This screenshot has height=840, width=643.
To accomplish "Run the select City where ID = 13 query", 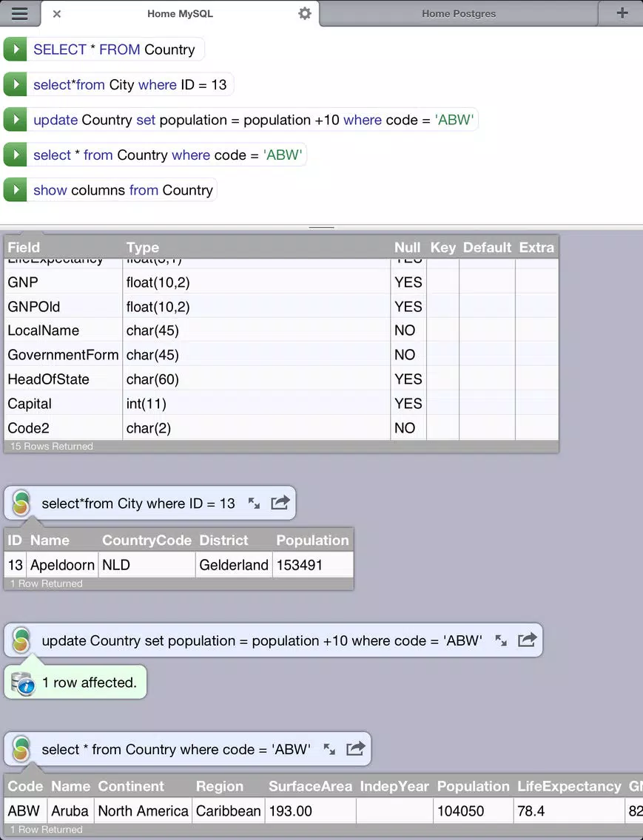I will coord(15,84).
